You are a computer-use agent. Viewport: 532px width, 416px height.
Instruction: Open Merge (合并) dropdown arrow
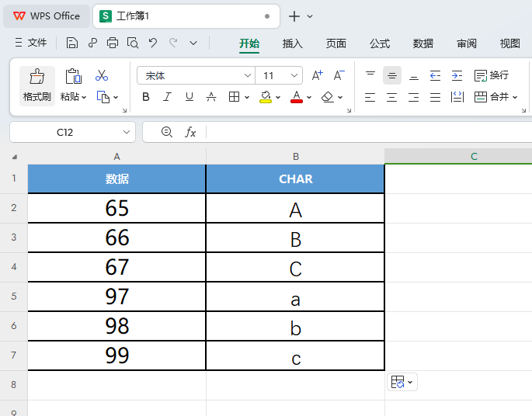515,98
